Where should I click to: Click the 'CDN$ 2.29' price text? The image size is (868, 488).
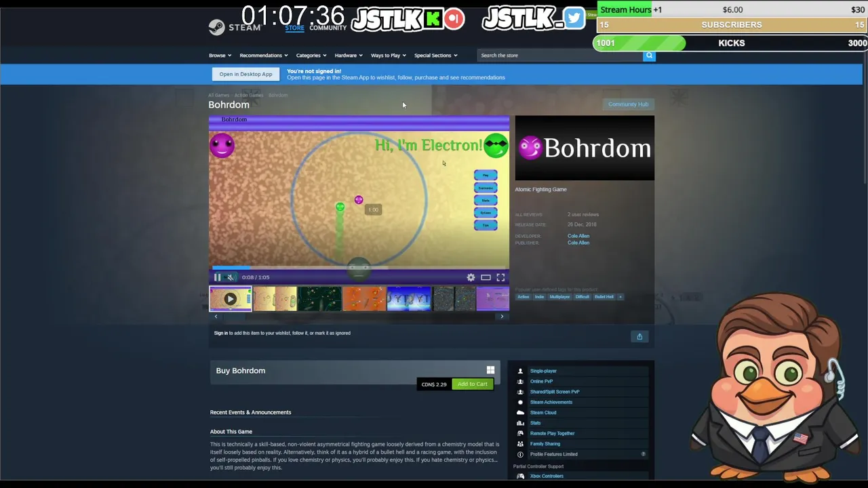click(434, 384)
